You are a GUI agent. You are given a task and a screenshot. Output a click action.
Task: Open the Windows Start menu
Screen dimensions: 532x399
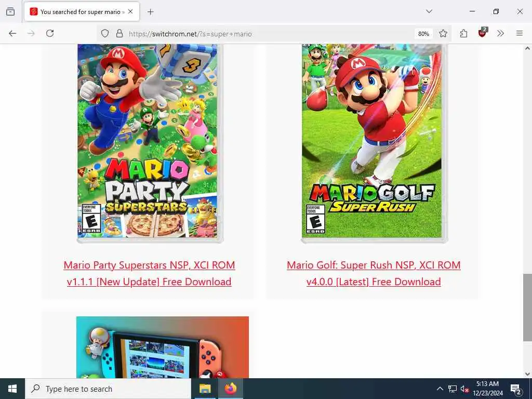(12, 389)
